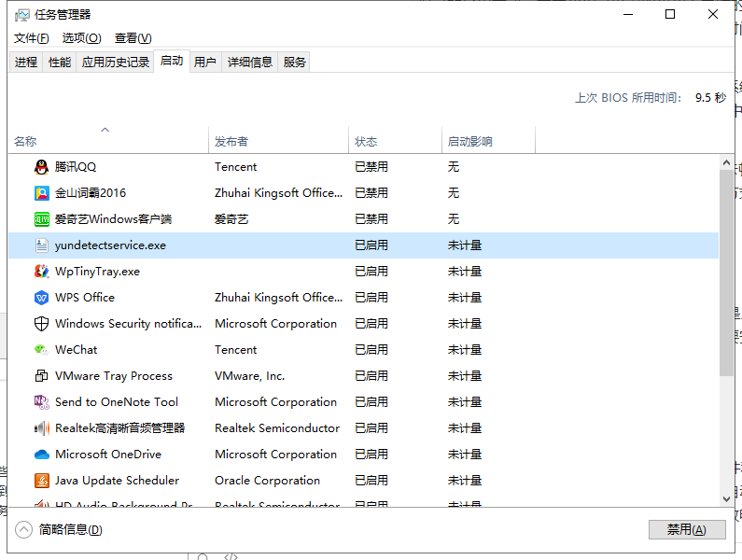742x560 pixels.
Task: Select yundetectservice.exe entry name
Action: 110,245
